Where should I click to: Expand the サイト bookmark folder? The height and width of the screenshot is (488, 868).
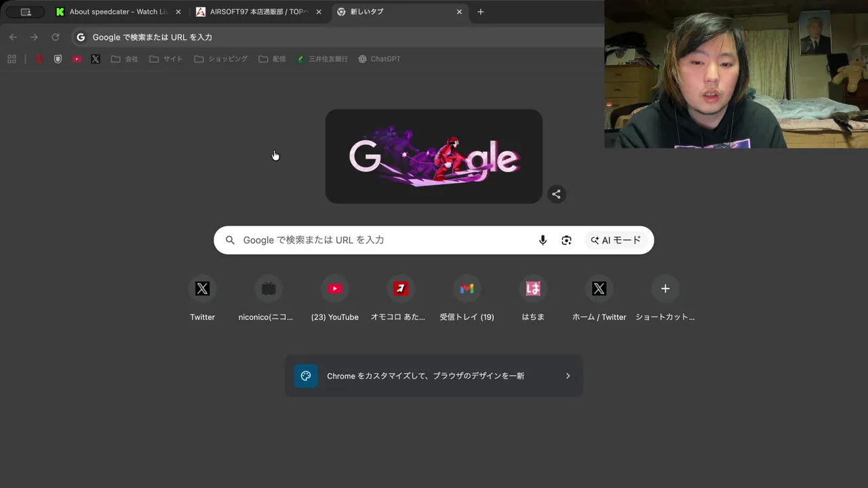coord(166,59)
